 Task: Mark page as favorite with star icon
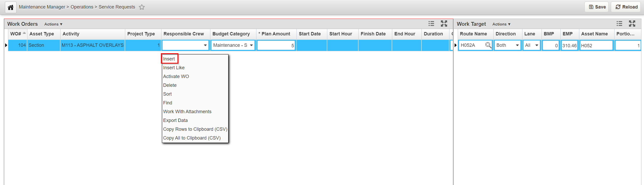pyautogui.click(x=142, y=7)
